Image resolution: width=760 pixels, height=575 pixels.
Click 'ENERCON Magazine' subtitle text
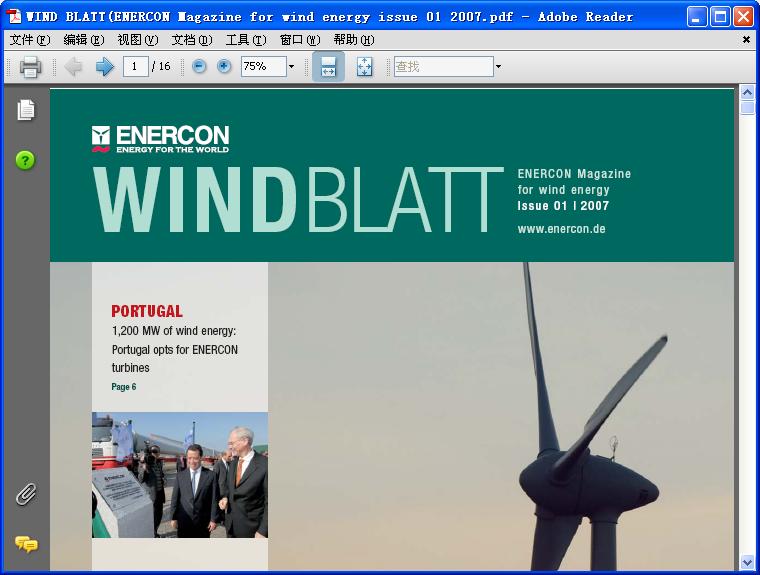(x=574, y=174)
